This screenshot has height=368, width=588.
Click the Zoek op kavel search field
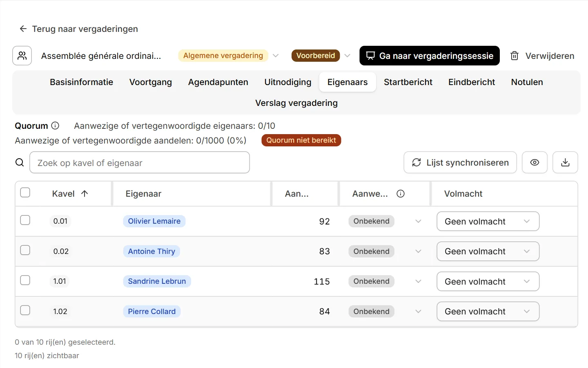tap(140, 162)
